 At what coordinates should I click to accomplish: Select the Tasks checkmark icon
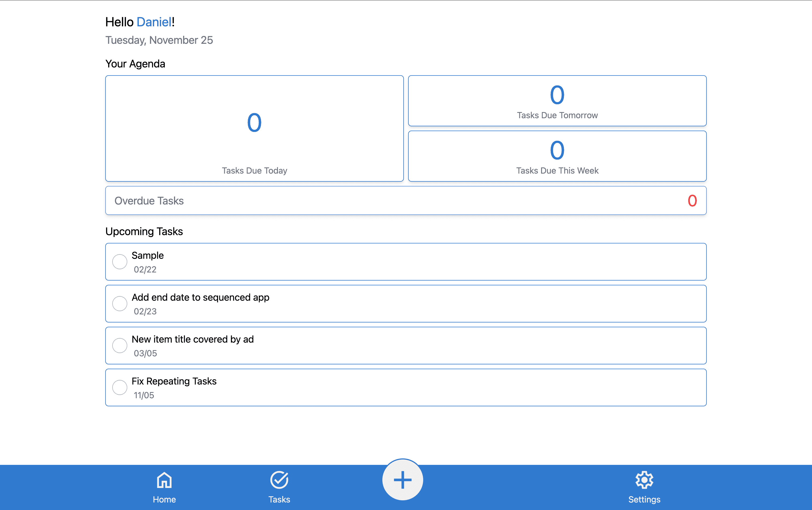tap(279, 479)
